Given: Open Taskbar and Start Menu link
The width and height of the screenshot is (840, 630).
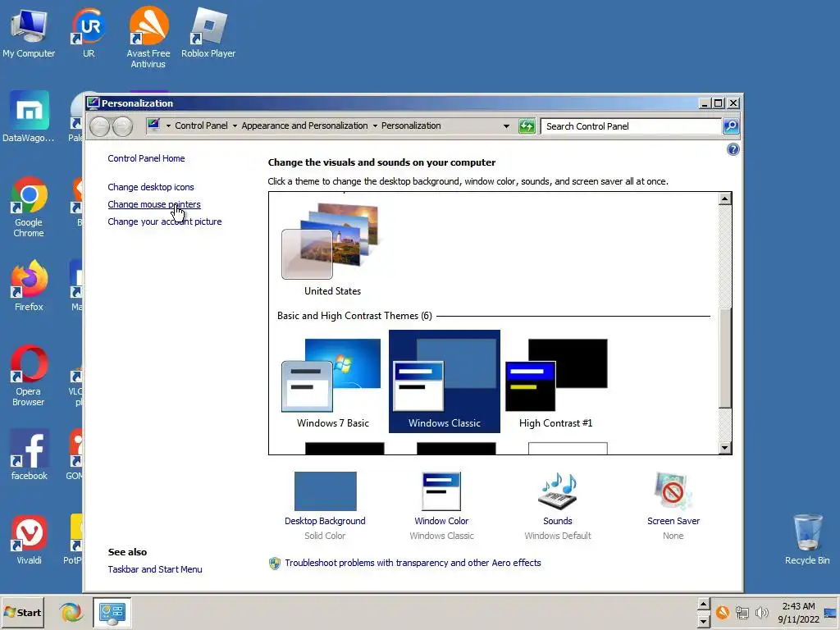Looking at the screenshot, I should 155,569.
